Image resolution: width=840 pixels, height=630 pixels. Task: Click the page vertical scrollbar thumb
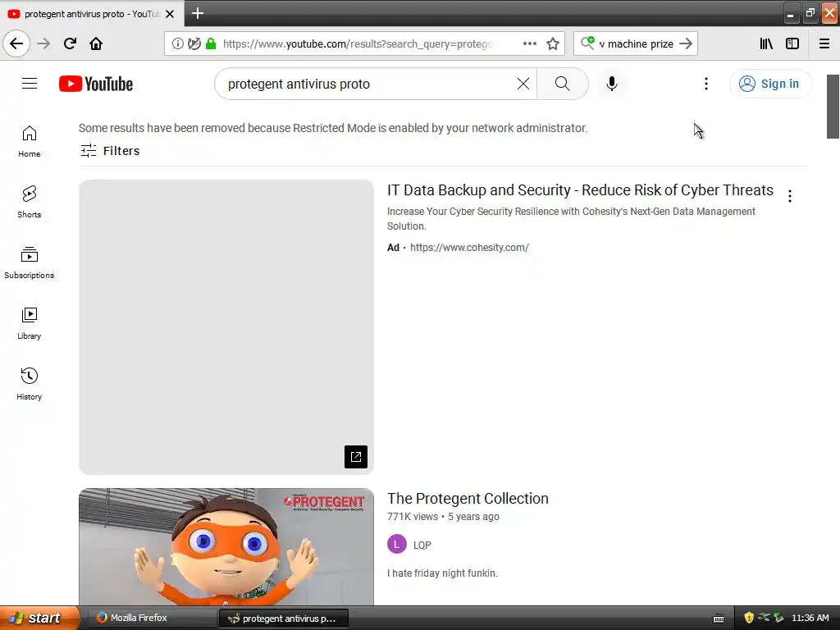(833, 107)
